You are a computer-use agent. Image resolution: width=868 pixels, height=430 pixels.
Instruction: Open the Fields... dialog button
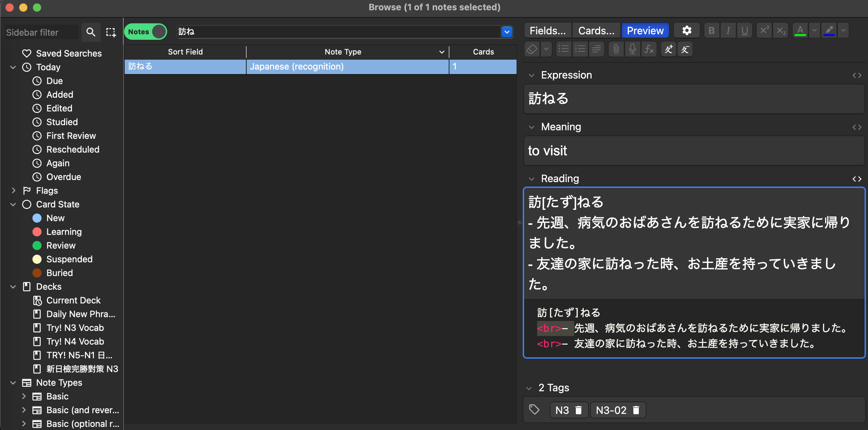(x=547, y=31)
